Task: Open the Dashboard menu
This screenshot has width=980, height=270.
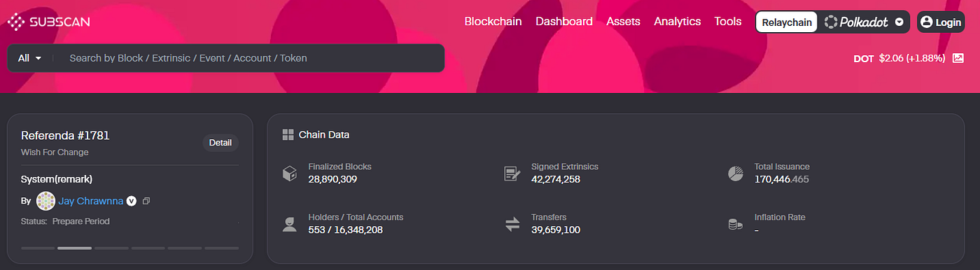Action: pos(564,22)
